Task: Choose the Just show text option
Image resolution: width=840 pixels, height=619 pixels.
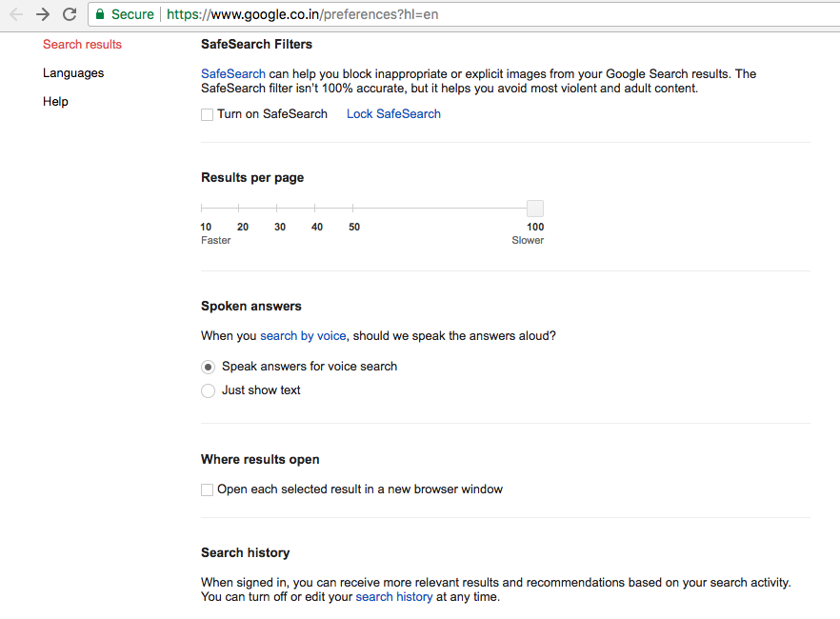Action: [209, 390]
